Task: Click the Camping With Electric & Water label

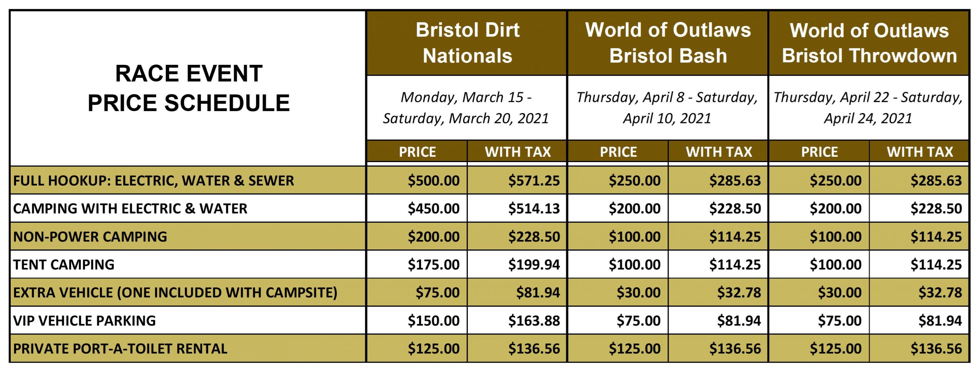Action: point(130,208)
